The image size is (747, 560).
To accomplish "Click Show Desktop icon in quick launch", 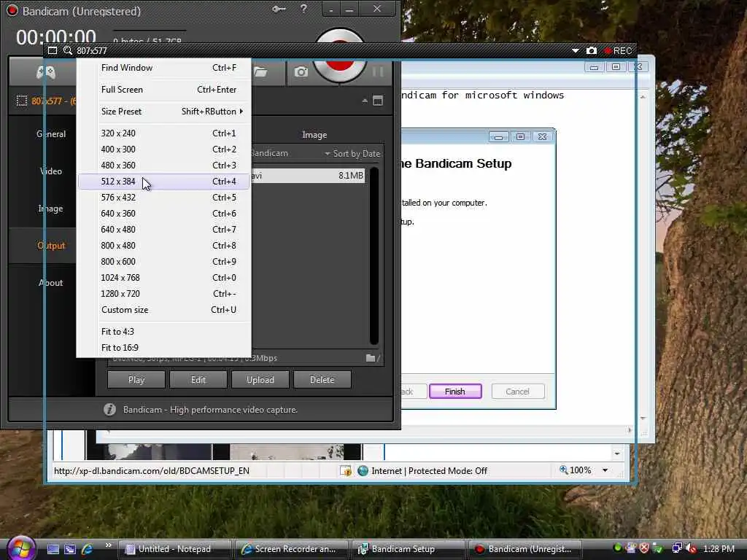I will tap(53, 549).
